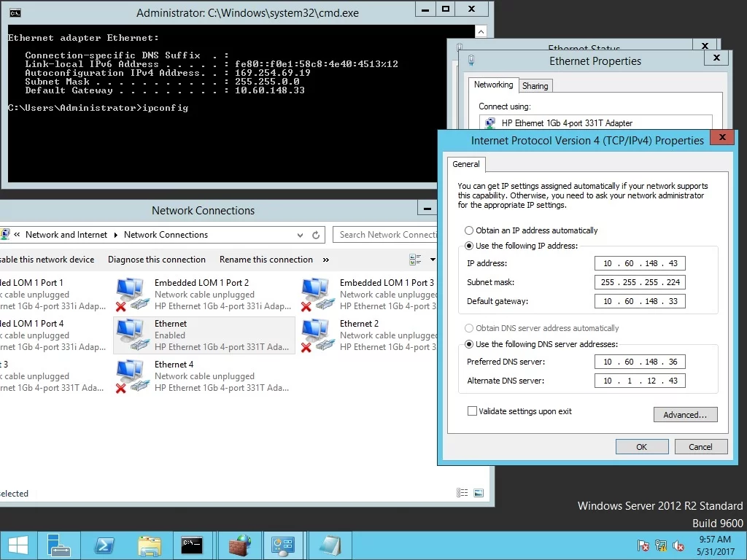Select Use the following DNS server addresses
Viewport: 747px width, 560px height.
(469, 344)
